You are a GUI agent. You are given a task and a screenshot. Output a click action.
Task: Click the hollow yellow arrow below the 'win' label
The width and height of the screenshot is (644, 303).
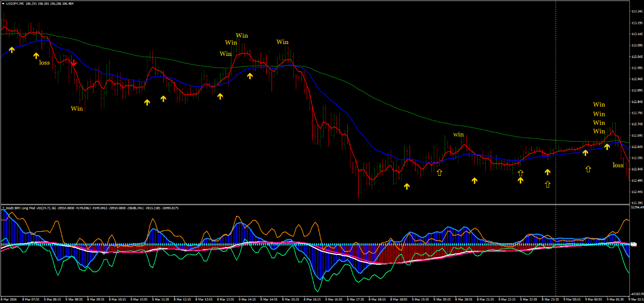[439, 172]
